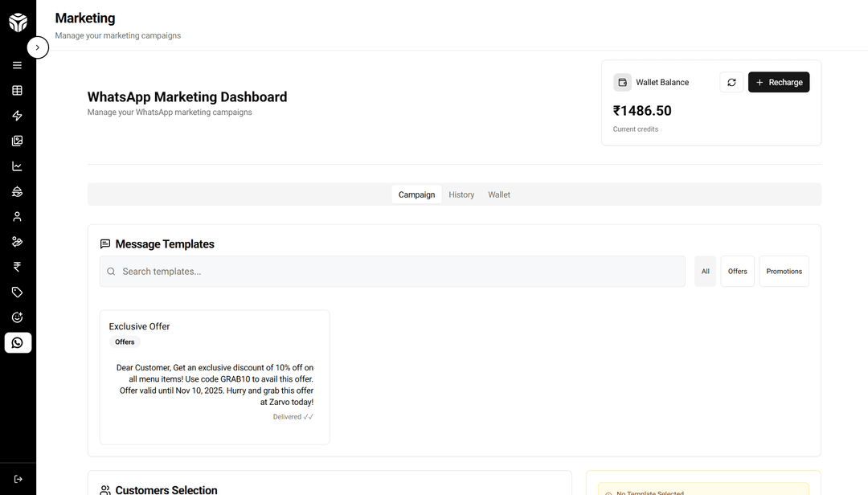868x495 pixels.
Task: Open the image gallery sidebar icon
Action: tap(18, 141)
